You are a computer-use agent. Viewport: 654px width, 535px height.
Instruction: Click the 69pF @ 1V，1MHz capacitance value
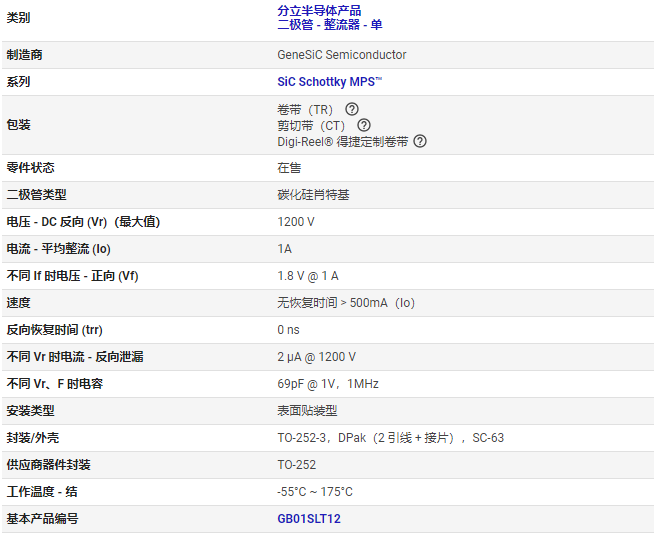(327, 384)
